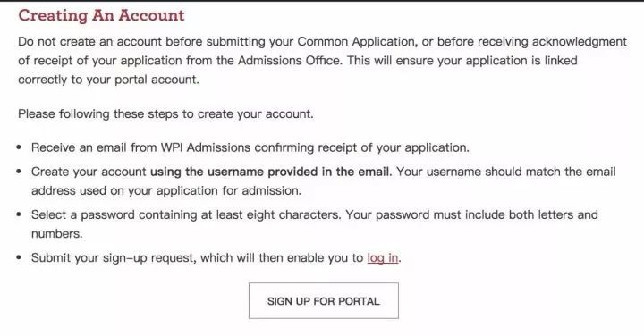Click bullet marker beside "Submit your sign-up request"
644x336 pixels.
(x=19, y=258)
